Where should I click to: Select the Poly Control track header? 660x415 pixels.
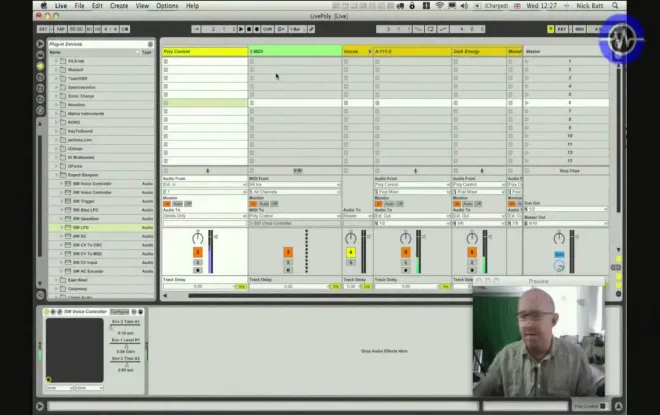coord(205,51)
